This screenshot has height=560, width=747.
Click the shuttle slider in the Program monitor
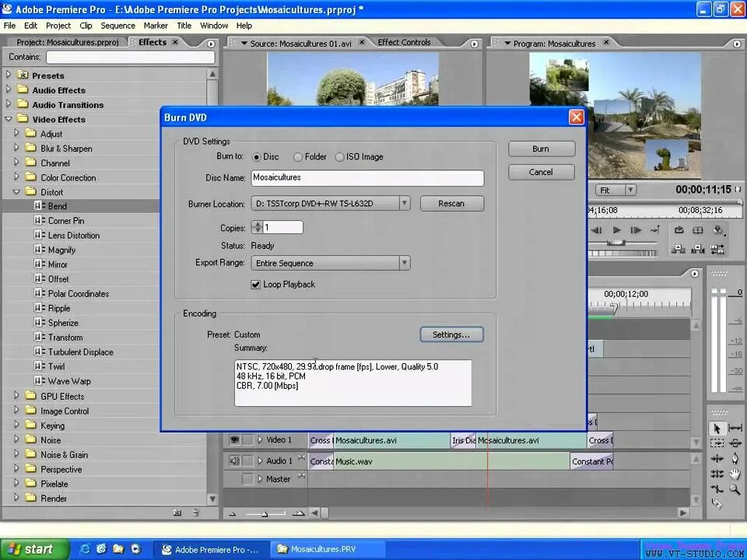(617, 243)
